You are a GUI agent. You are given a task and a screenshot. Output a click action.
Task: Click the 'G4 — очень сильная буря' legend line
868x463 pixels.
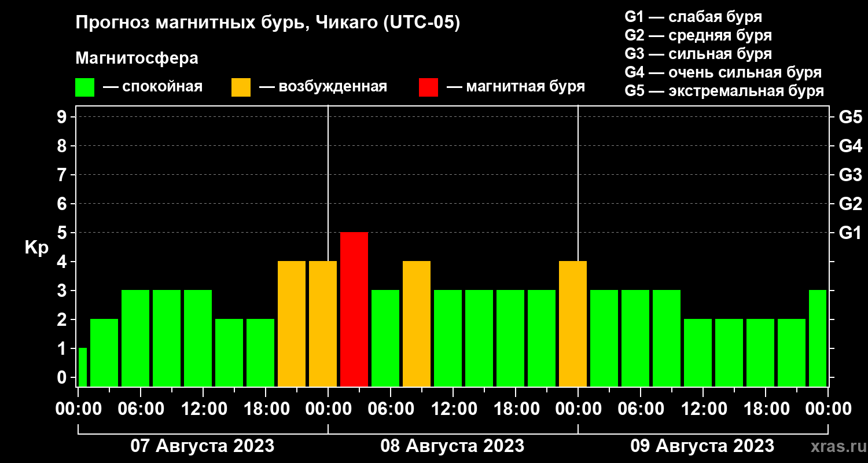click(723, 72)
